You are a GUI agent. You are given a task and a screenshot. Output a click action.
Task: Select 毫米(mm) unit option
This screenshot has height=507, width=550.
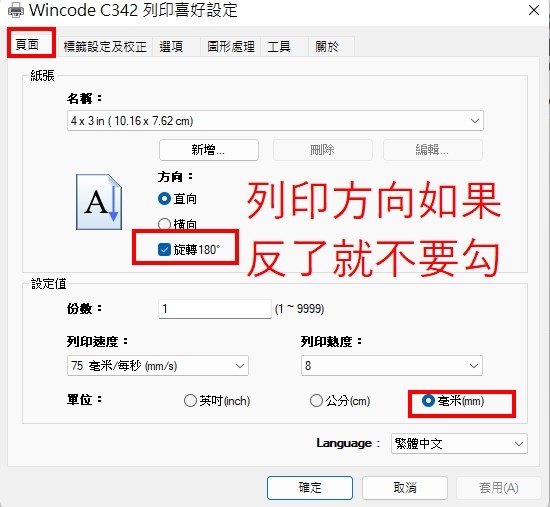428,400
